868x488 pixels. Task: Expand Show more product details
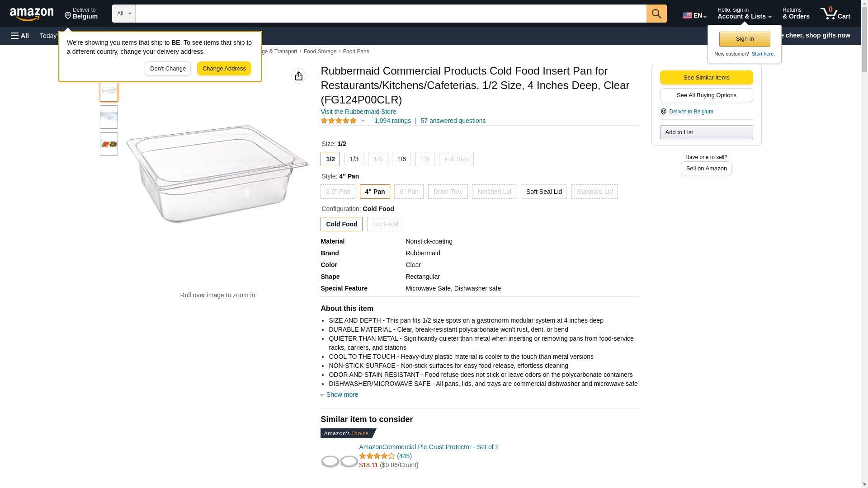342,394
